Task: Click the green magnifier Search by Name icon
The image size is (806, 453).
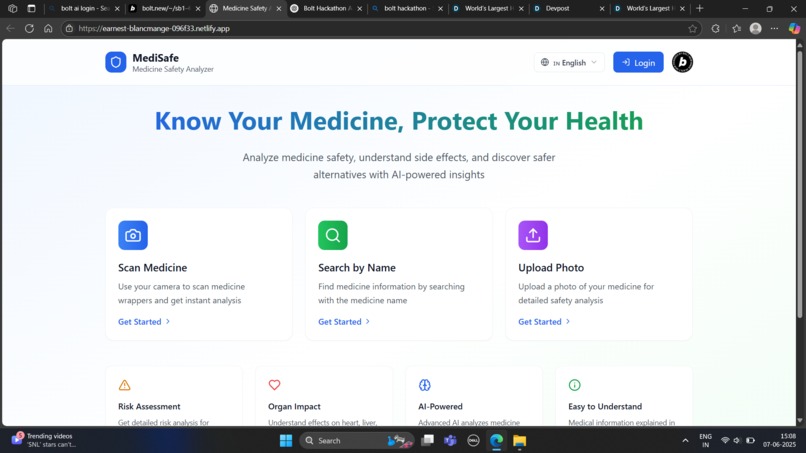Action: [x=333, y=235]
